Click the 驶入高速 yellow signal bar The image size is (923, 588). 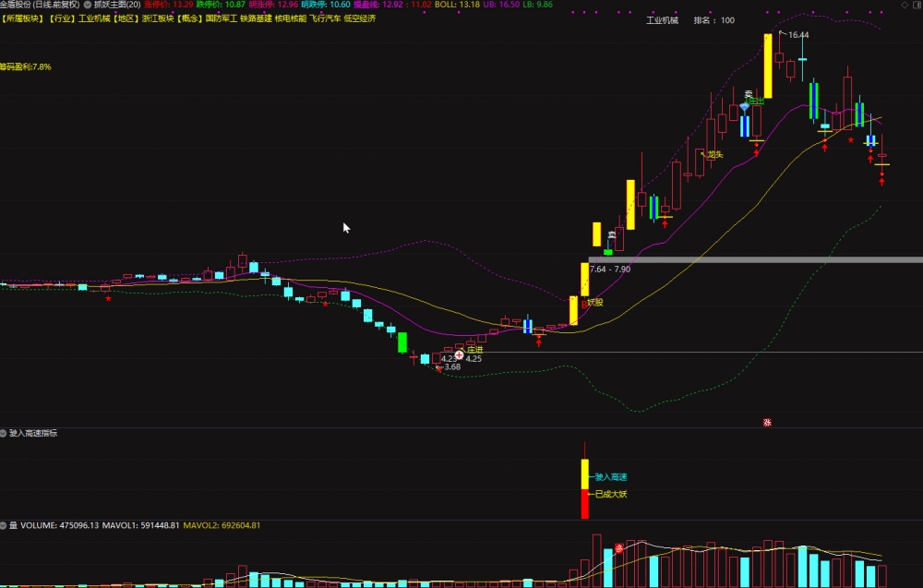pos(584,474)
